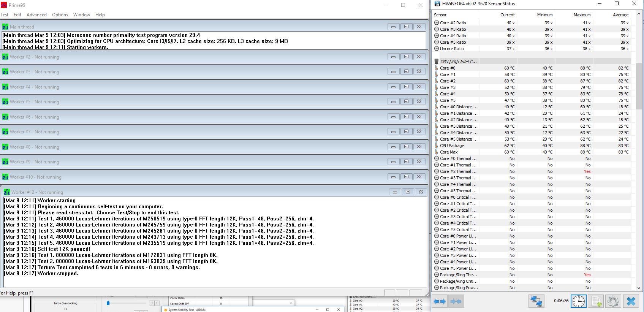Click the Minimum column header
Viewport: 644px width, 312px height.
(x=536, y=15)
